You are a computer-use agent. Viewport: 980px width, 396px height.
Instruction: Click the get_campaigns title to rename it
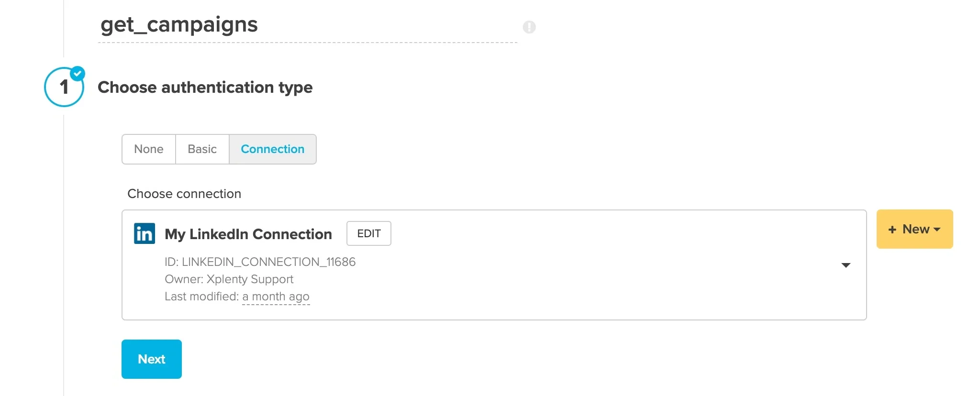coord(179,25)
